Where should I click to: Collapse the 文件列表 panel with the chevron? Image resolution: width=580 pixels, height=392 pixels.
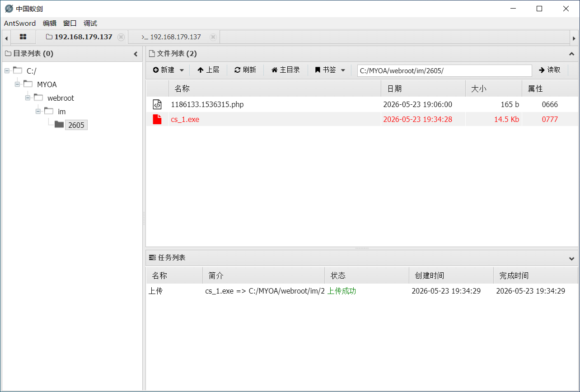click(571, 54)
